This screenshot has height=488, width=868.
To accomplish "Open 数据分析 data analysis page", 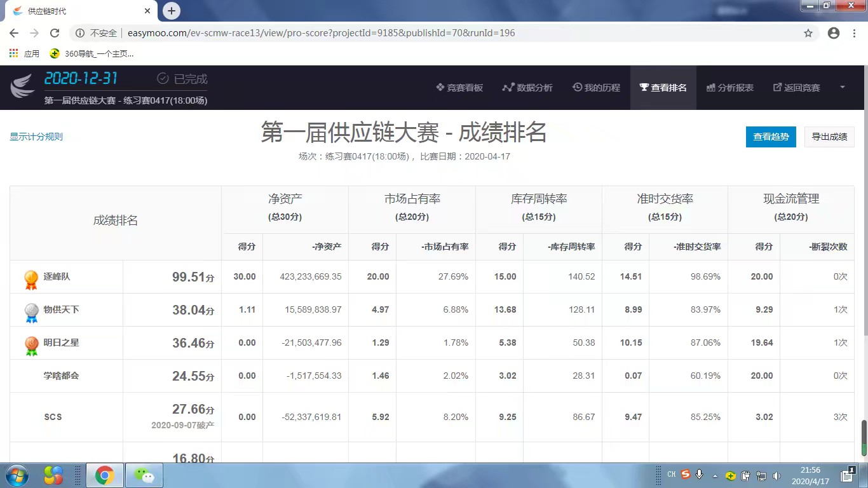I will click(x=527, y=88).
